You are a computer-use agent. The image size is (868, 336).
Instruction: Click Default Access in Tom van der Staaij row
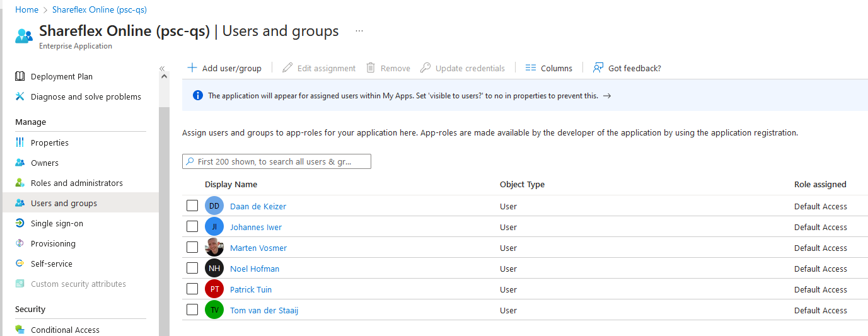tap(821, 310)
